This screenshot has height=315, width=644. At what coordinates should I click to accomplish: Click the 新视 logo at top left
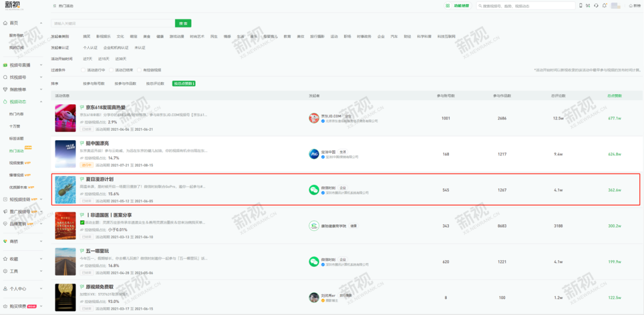point(14,5)
